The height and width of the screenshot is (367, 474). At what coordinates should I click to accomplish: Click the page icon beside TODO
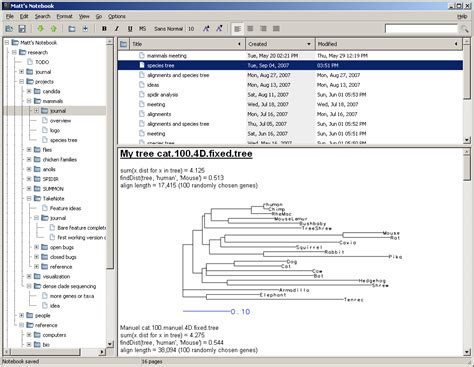click(30, 62)
